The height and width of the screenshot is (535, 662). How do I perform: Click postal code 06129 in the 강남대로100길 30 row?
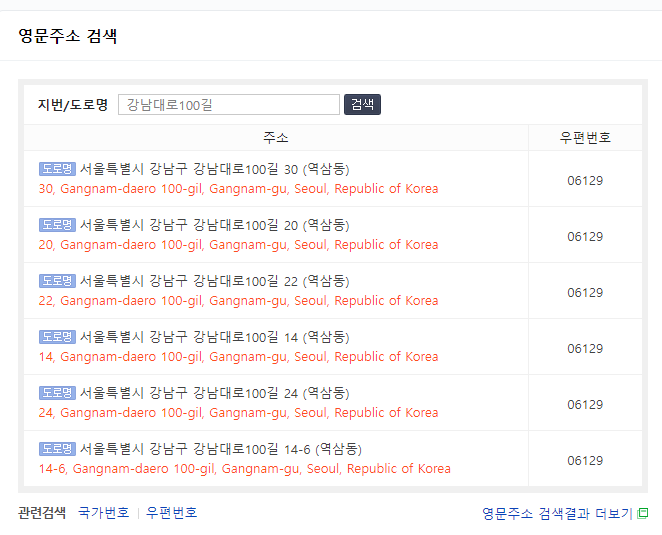585,181
